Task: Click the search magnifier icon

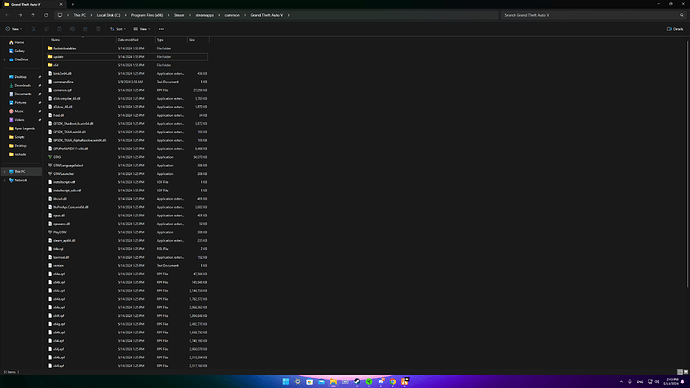Action: click(682, 15)
